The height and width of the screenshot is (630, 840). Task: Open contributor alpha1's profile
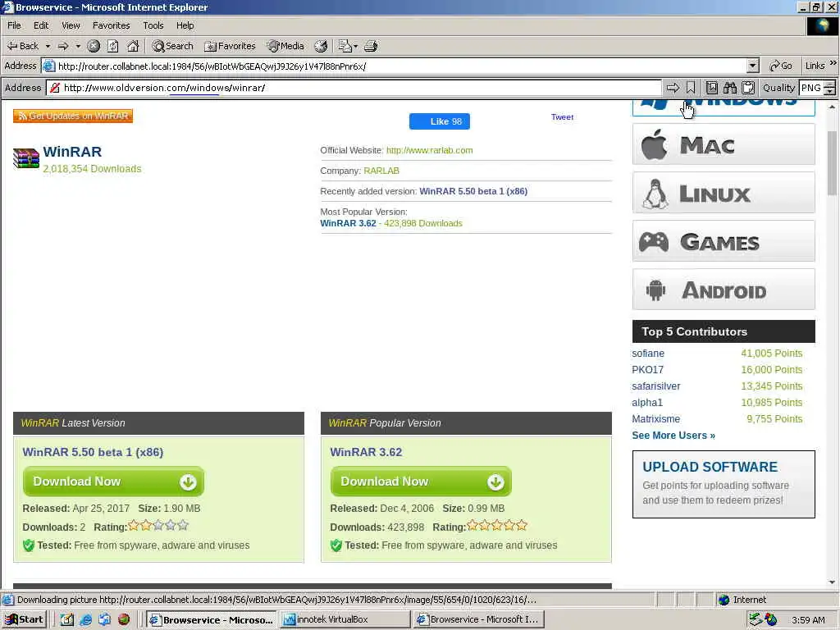(x=647, y=402)
